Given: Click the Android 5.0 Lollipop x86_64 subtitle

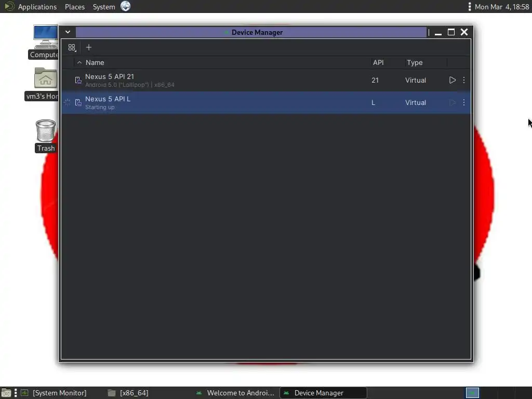Looking at the screenshot, I should click(x=129, y=85).
